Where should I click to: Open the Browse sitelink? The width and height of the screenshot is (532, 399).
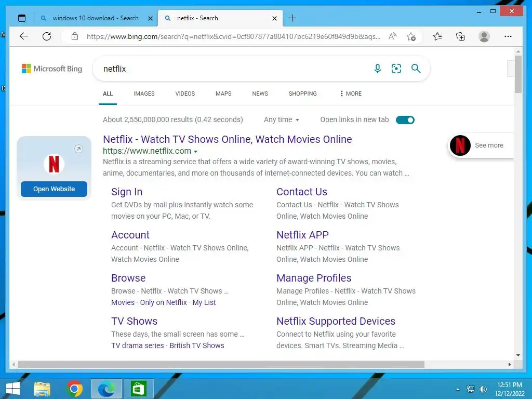click(128, 278)
